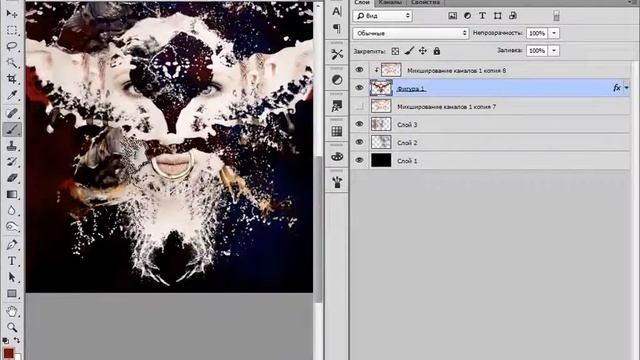Hide the 'Слой 1' layer
Screen dimensions: 640x360
[359, 160]
